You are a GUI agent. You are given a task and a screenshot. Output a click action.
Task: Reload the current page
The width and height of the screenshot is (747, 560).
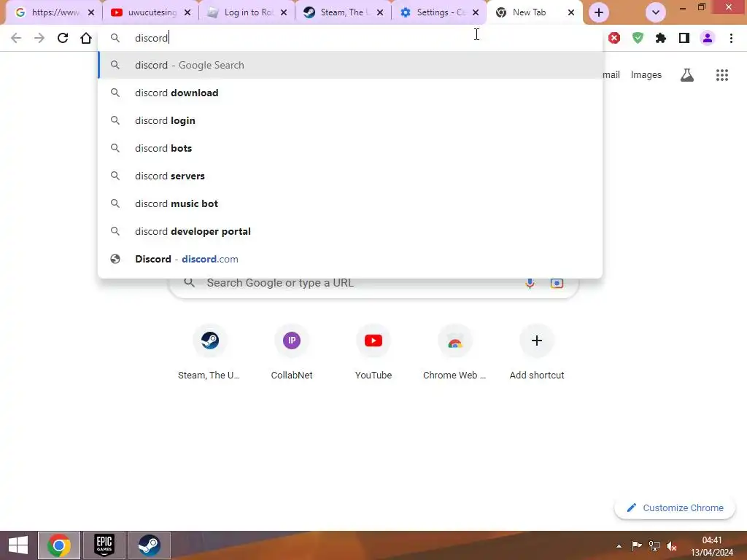click(x=63, y=38)
